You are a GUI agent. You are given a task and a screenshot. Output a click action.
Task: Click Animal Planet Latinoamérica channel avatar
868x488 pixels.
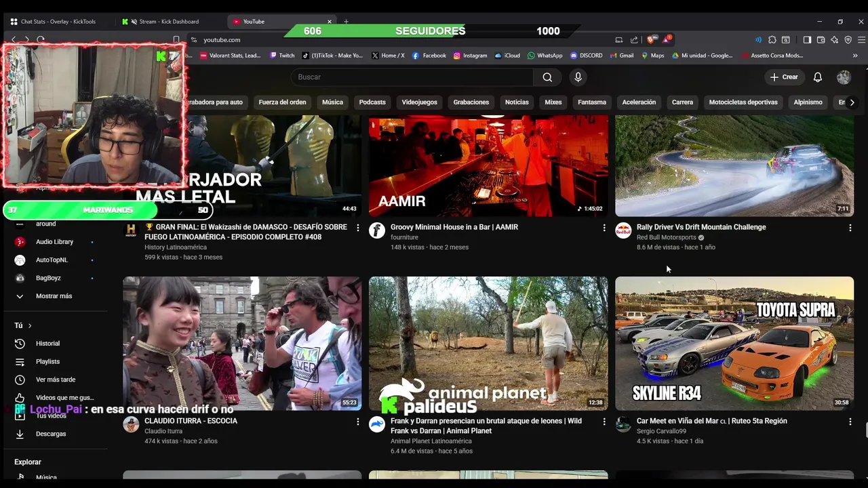tap(377, 424)
